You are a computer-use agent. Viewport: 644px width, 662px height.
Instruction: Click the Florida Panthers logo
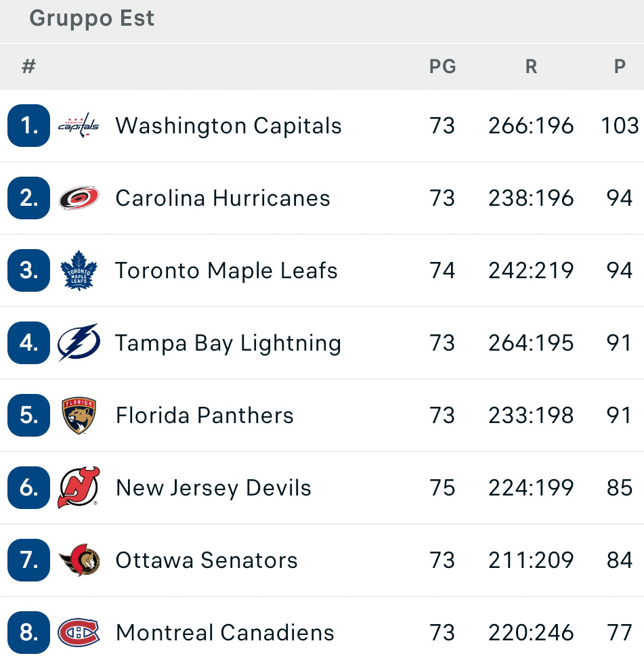point(79,416)
